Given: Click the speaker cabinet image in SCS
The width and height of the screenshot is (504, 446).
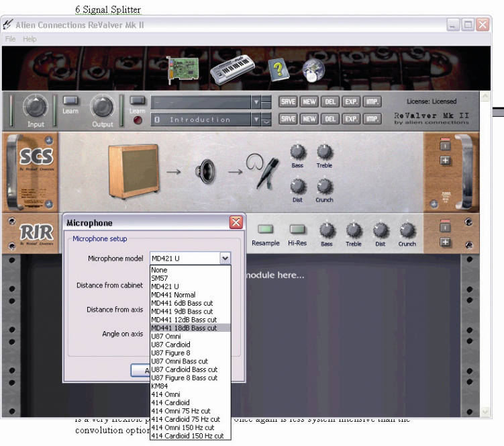Looking at the screenshot, I should pyautogui.click(x=134, y=172).
